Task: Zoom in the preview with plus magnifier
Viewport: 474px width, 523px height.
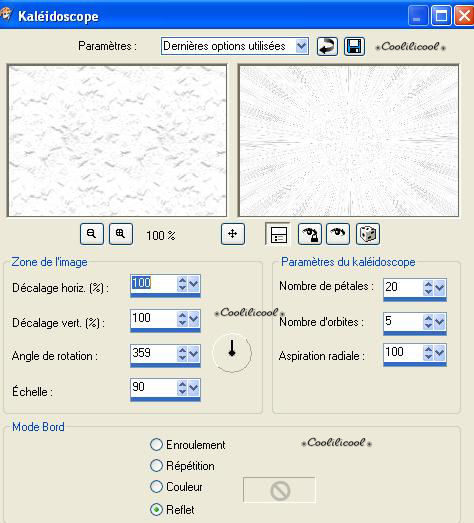Action: pyautogui.click(x=121, y=234)
